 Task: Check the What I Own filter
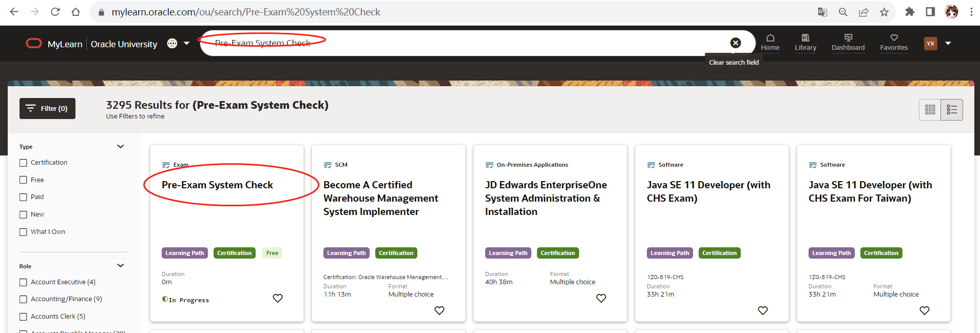click(23, 232)
